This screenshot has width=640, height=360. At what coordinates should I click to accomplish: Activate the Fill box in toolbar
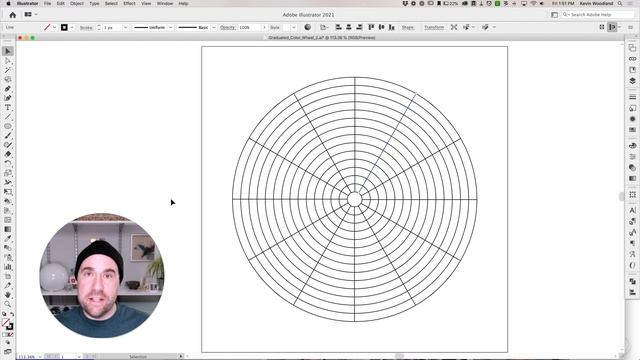[x=5, y=323]
